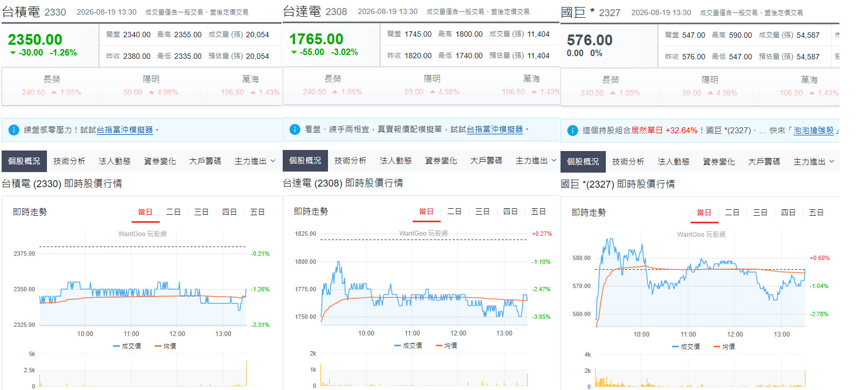The image size is (868, 390).
Task: Select 當日 on the 台積電 chart
Action: pyautogui.click(x=145, y=213)
